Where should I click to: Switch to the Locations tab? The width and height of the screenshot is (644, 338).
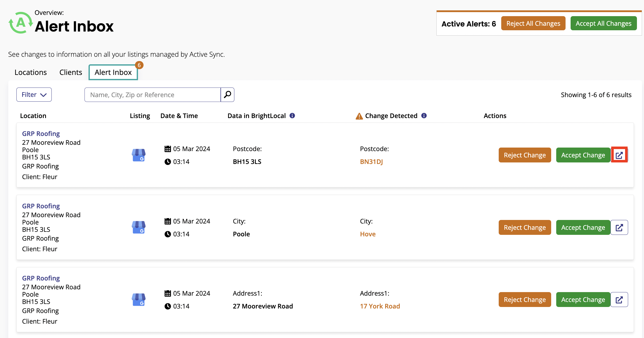click(x=31, y=72)
